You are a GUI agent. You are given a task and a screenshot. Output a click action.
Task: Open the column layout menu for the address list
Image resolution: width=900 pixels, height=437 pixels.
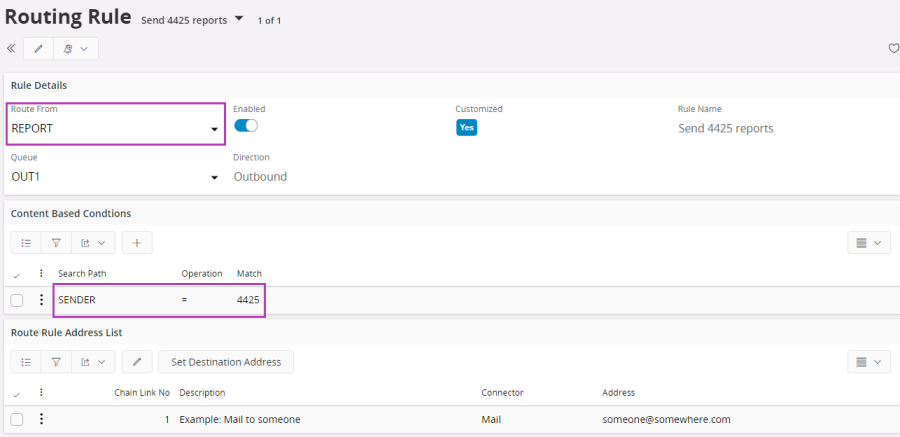867,361
